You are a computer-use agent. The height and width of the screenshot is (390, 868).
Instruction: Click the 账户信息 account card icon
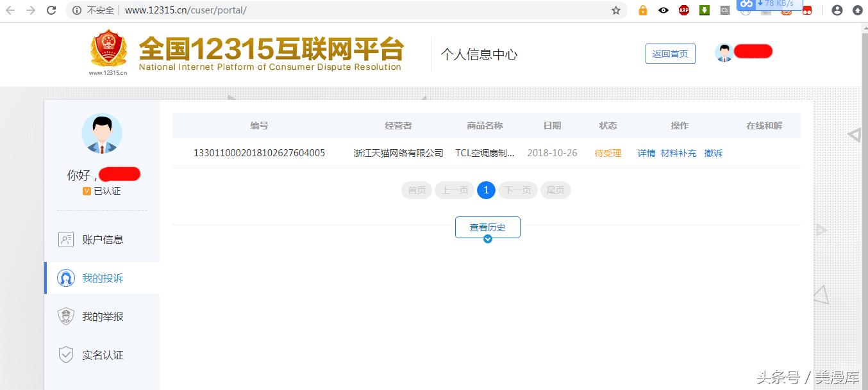pos(66,239)
